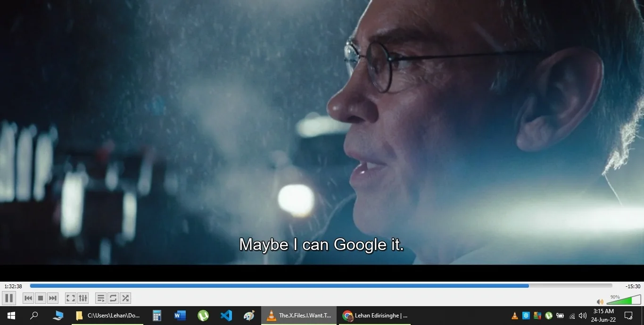Open the Windows Start menu
This screenshot has height=325, width=644.
point(11,316)
